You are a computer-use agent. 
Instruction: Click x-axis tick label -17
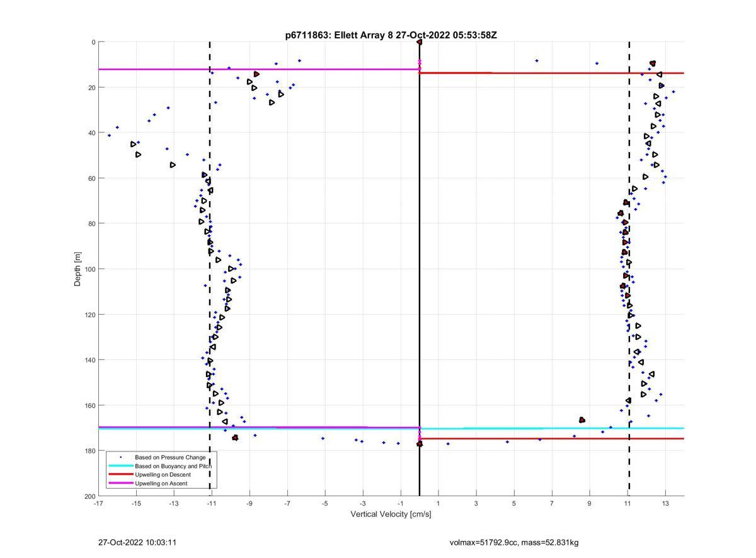(98, 503)
